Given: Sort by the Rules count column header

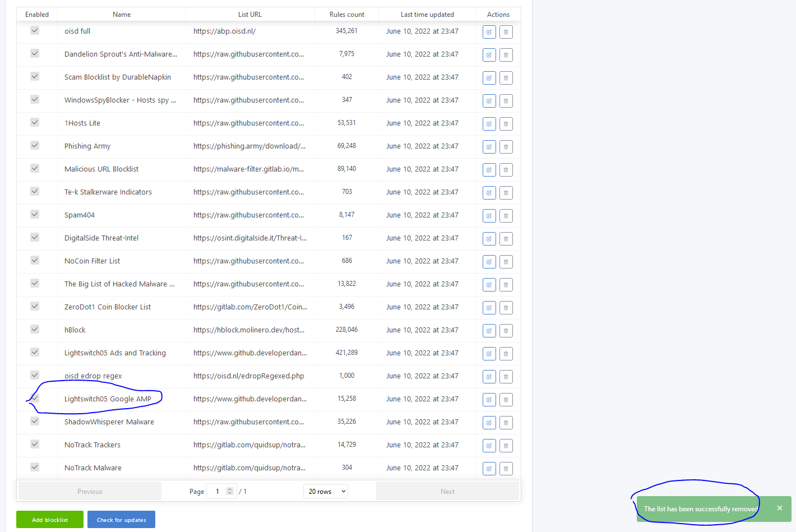Looking at the screenshot, I should tap(347, 15).
